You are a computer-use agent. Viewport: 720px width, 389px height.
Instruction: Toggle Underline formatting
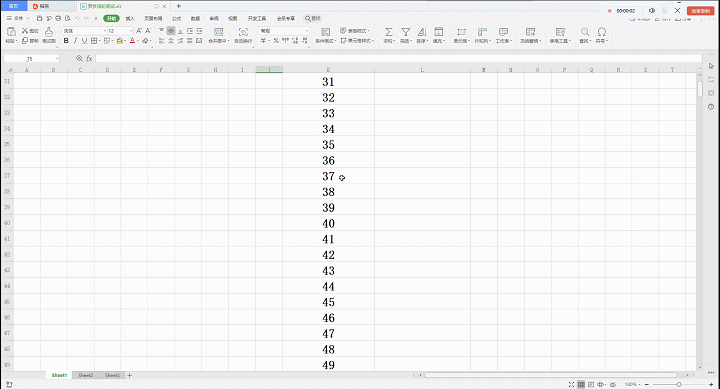[x=84, y=41]
